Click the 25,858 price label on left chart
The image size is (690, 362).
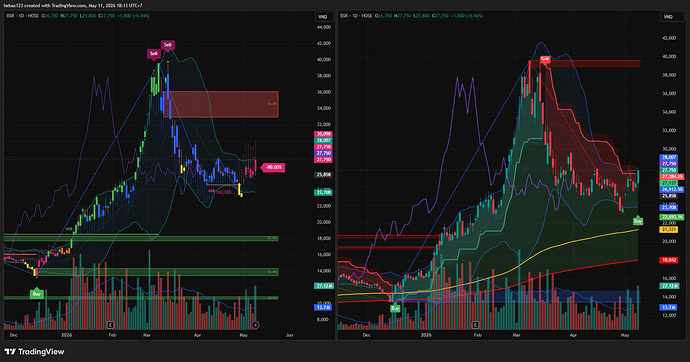[x=323, y=175]
